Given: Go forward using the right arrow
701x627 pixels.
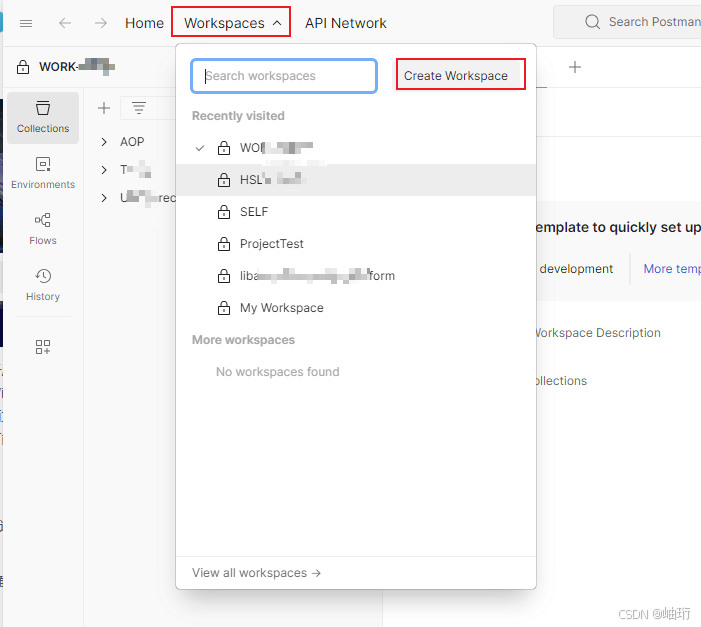Looking at the screenshot, I should click(101, 23).
